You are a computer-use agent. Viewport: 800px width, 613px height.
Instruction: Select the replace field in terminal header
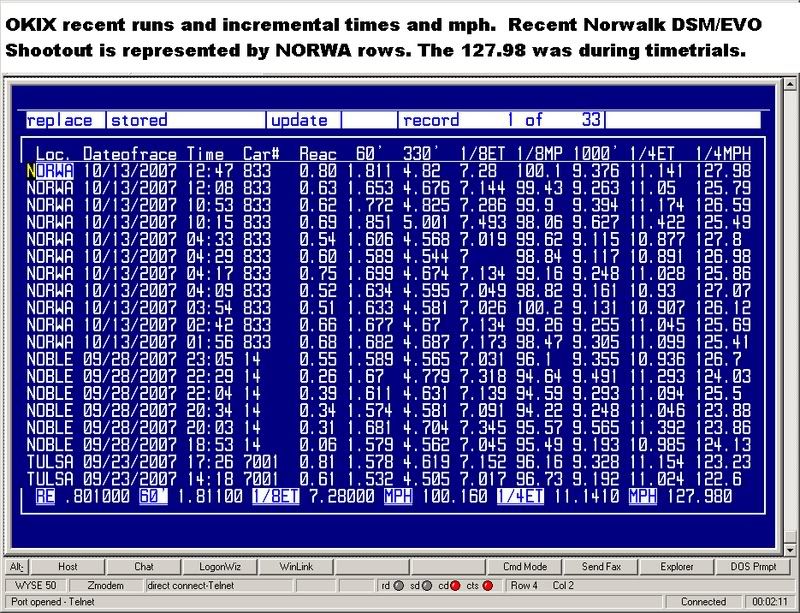pyautogui.click(x=62, y=120)
